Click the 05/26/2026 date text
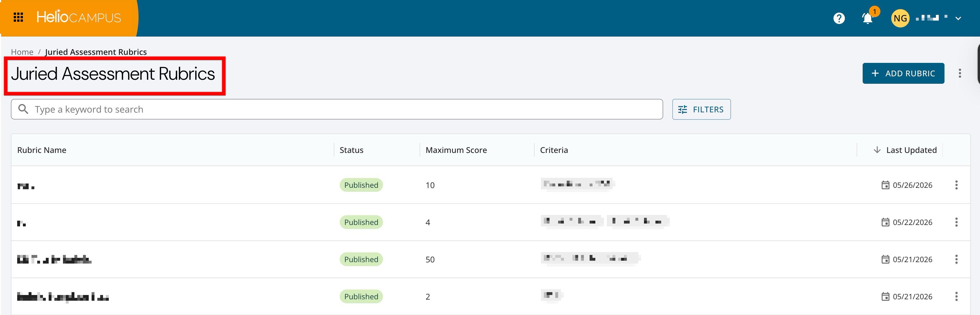This screenshot has height=315, width=980. [912, 185]
